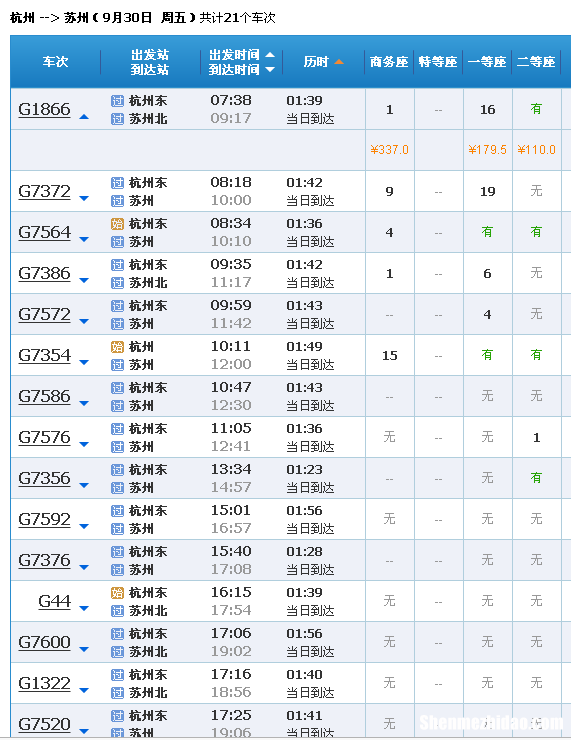
Task: Click second class count 1 for G7576
Action: click(537, 438)
